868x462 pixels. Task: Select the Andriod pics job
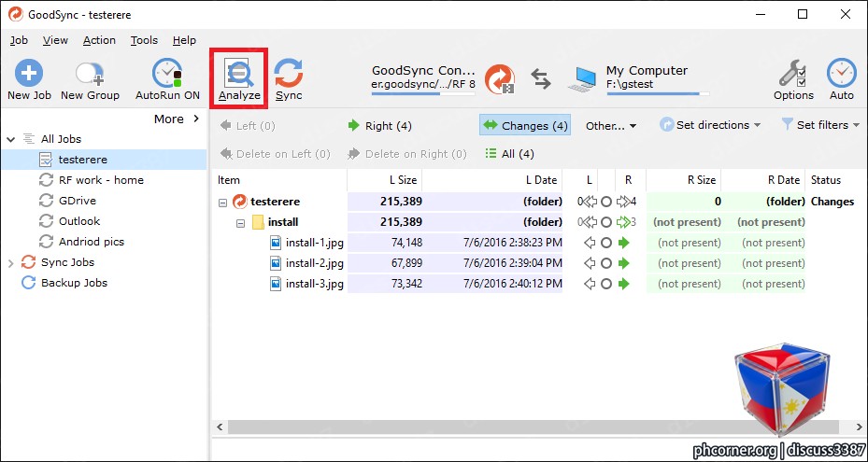coord(92,242)
